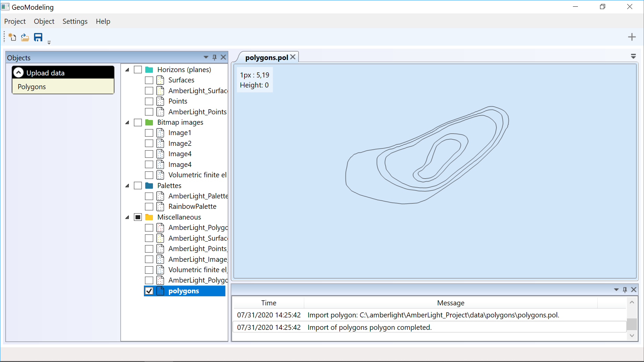
Task: Click the Save project disk icon
Action: pyautogui.click(x=38, y=37)
